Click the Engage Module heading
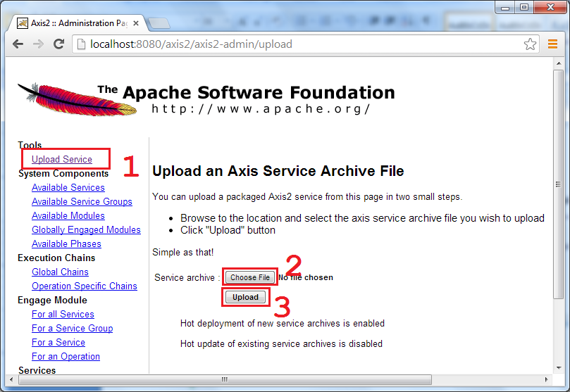 pos(52,301)
